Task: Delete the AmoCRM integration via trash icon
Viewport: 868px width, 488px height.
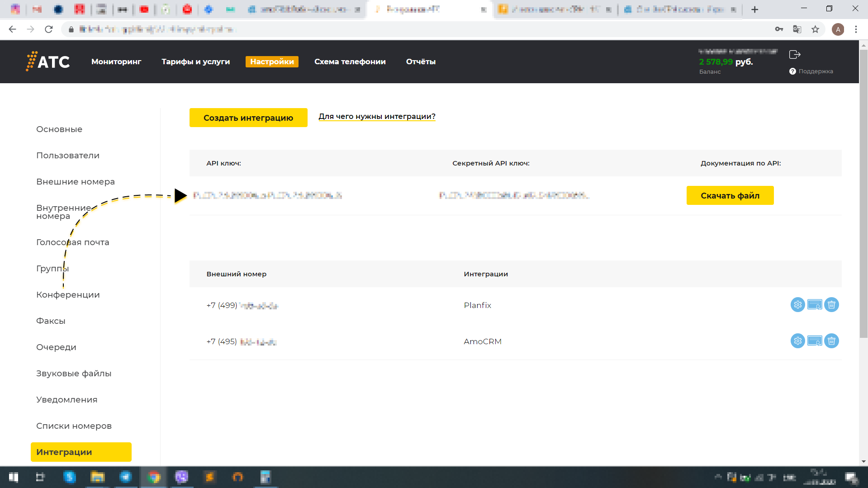Action: (831, 341)
